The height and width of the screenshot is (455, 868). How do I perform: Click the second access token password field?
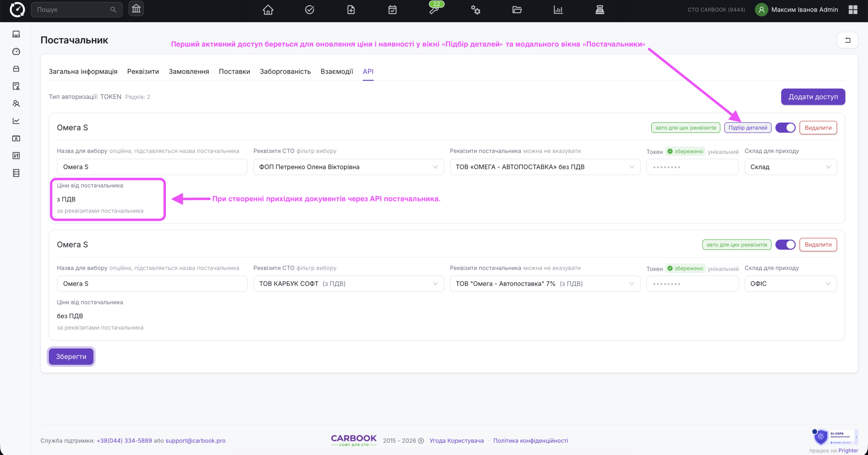(x=692, y=284)
